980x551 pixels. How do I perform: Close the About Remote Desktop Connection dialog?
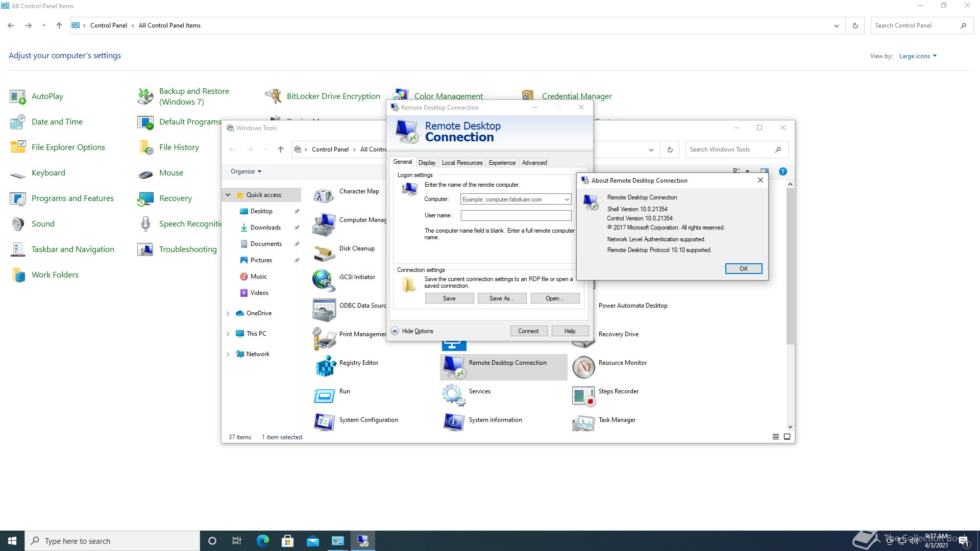(760, 180)
